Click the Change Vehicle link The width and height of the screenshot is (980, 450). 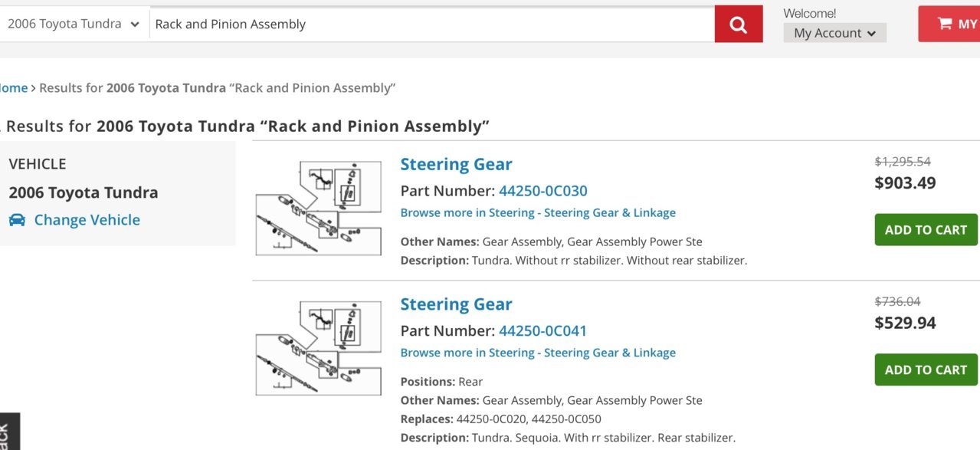87,220
